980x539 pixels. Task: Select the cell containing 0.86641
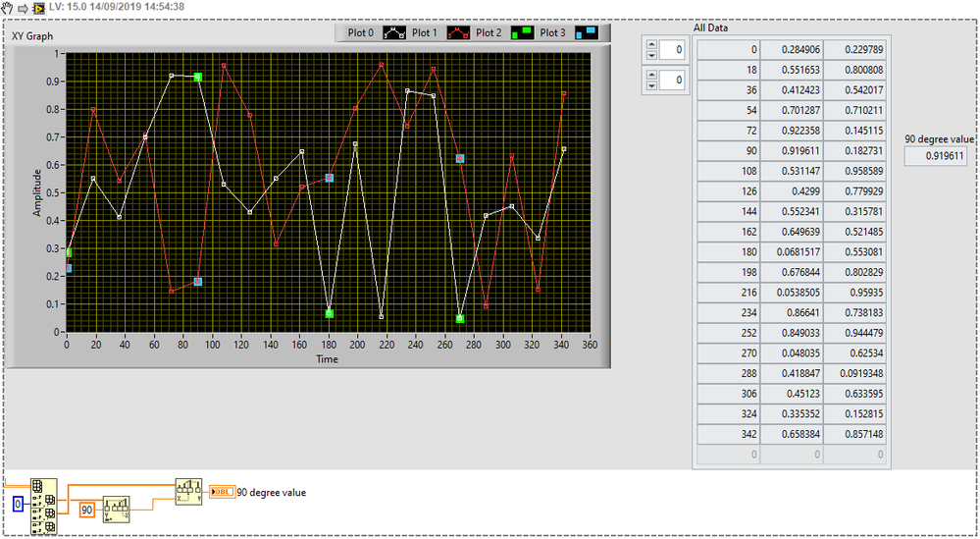click(792, 312)
